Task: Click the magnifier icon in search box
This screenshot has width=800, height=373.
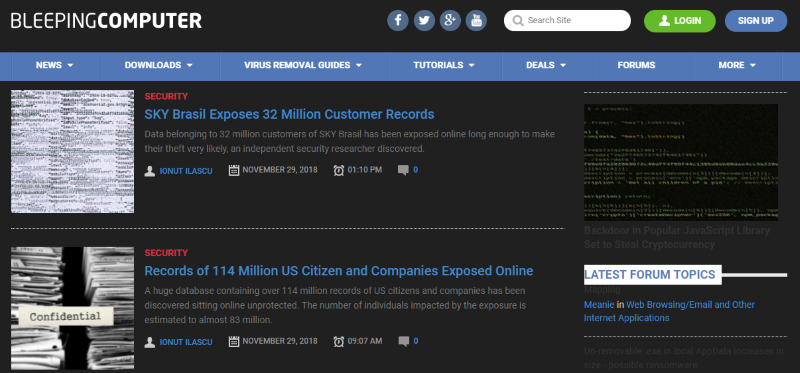Action: (518, 21)
